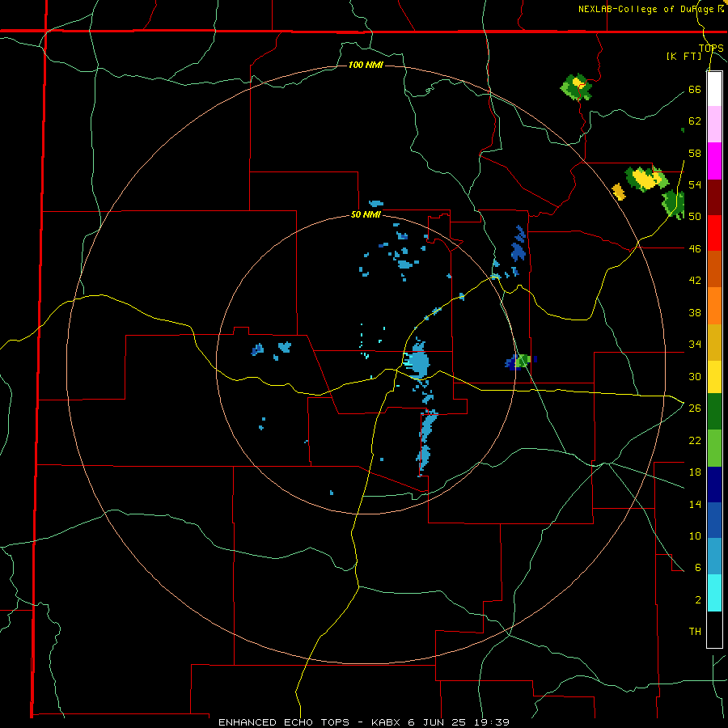This screenshot has height=728, width=728.
Task: Select the dark maroon swatch in the legend
Action: click(x=714, y=197)
